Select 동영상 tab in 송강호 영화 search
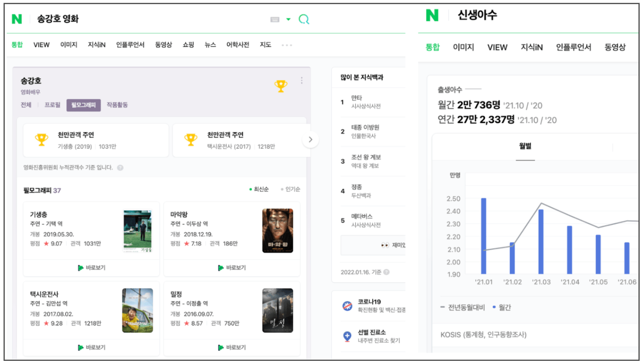This screenshot has height=364, width=643. tap(164, 44)
